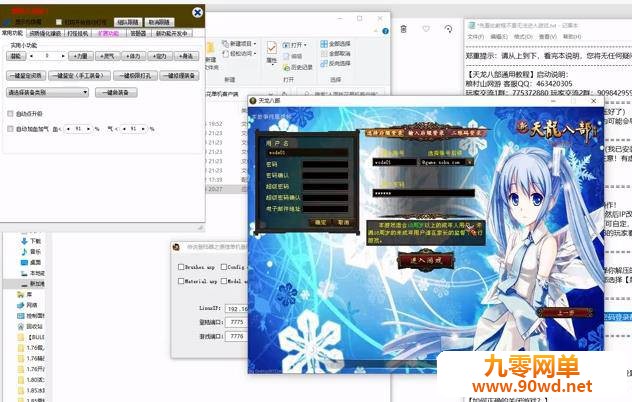Click left arrow of the 潜能 stepper
The image size is (632, 402).
[31, 56]
